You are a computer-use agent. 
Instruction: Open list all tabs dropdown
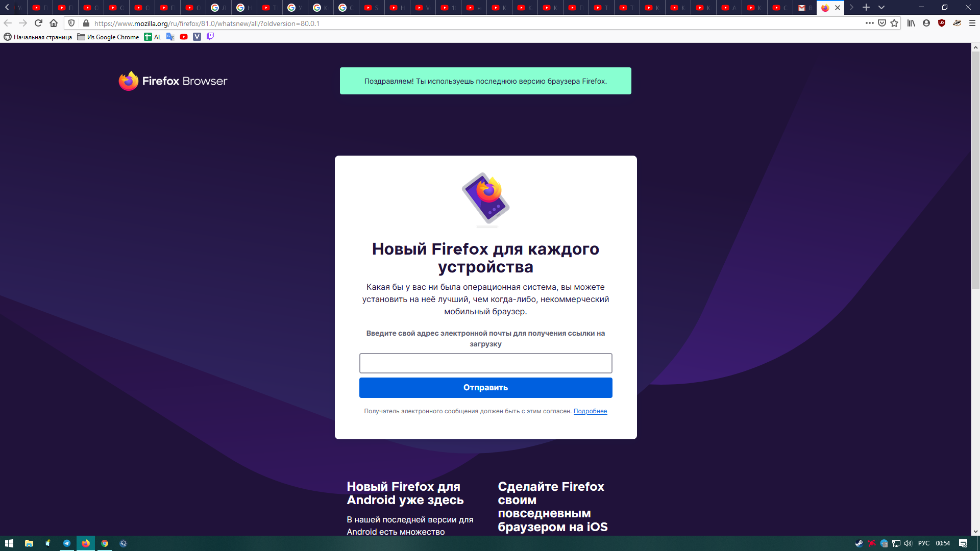click(881, 7)
